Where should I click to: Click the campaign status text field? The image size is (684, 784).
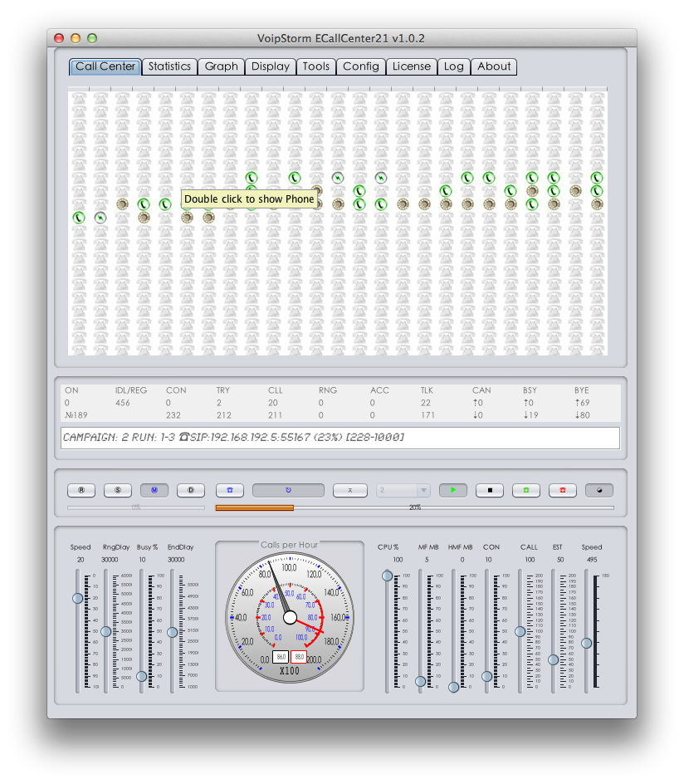[x=340, y=438]
